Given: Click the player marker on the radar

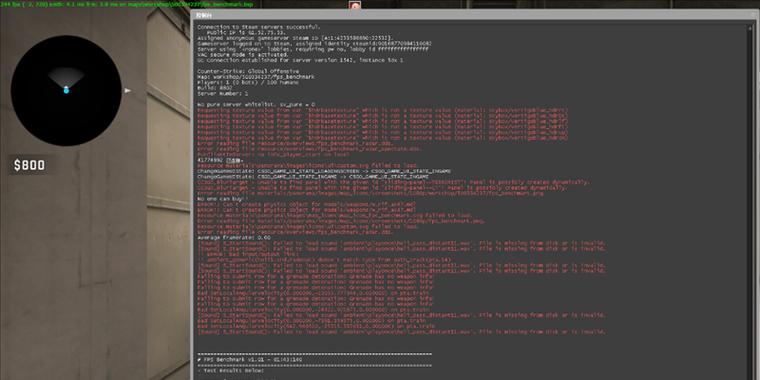Looking at the screenshot, I should pyautogui.click(x=66, y=90).
